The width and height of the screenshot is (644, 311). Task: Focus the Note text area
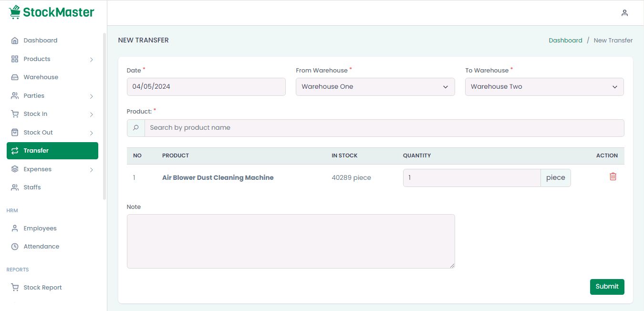291,241
